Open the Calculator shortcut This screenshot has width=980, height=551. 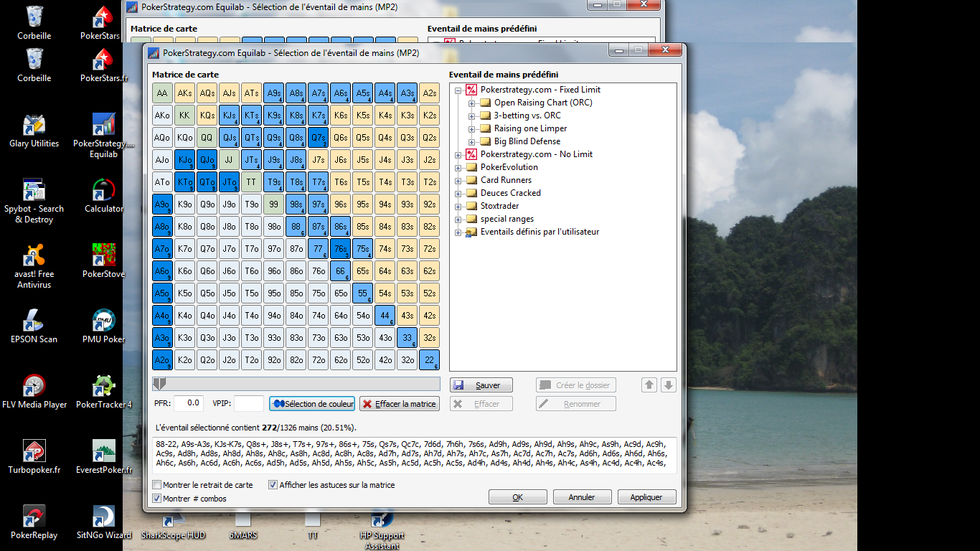pos(104,195)
